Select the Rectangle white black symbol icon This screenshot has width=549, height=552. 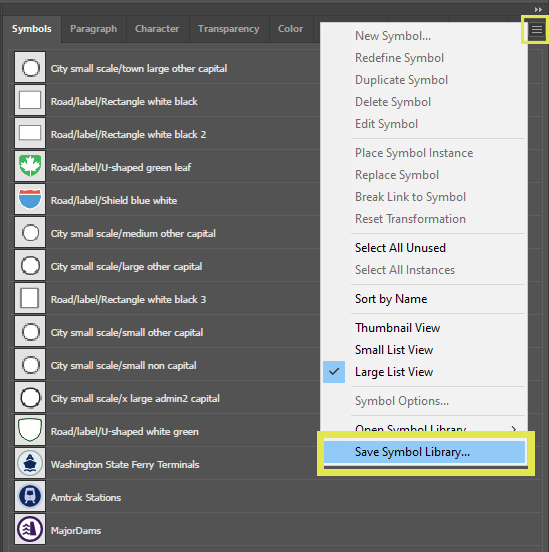coord(30,100)
